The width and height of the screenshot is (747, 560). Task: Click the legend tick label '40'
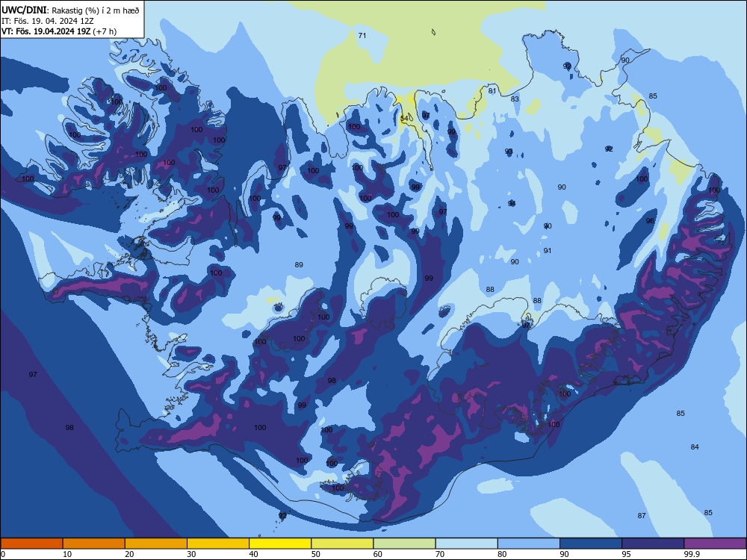tap(253, 554)
